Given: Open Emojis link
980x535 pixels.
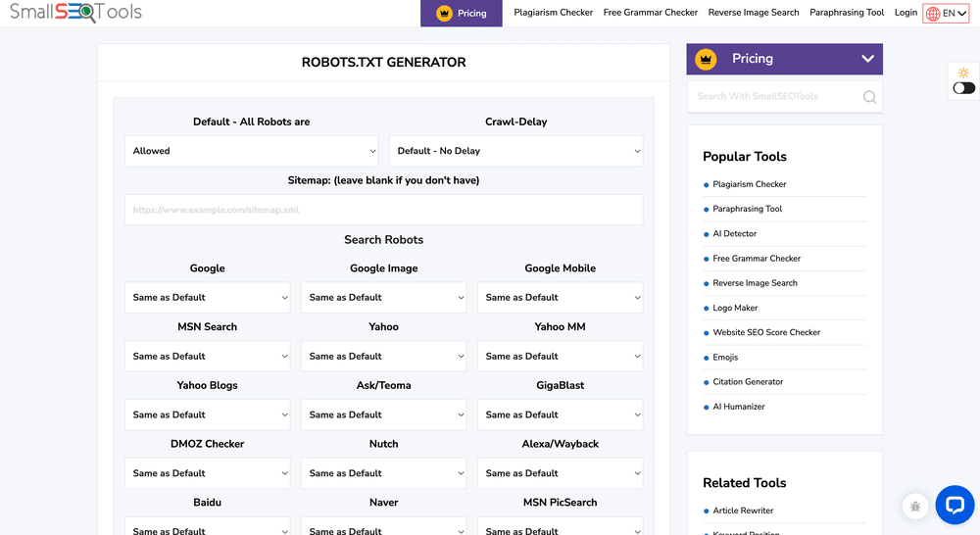Looking at the screenshot, I should [725, 358].
